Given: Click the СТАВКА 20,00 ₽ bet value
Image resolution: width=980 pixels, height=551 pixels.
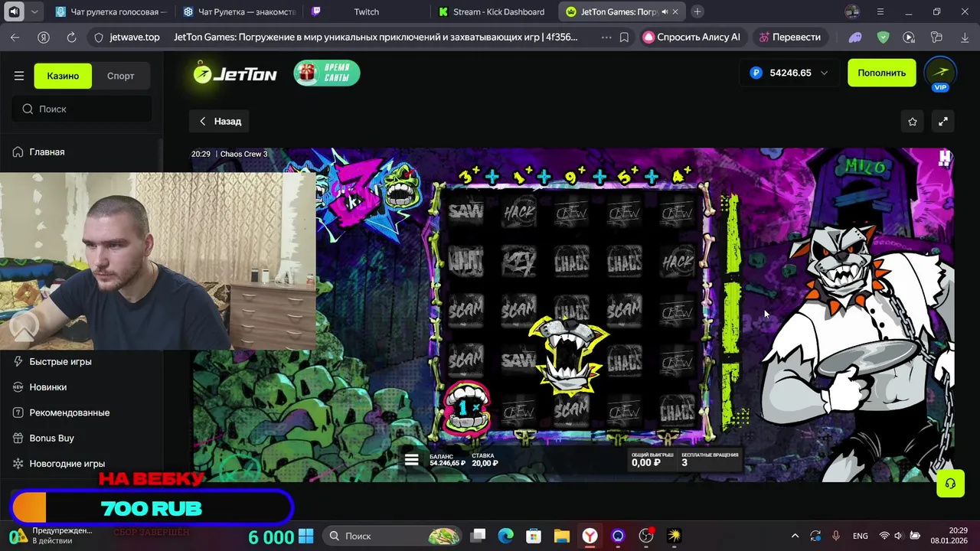Looking at the screenshot, I should [485, 459].
